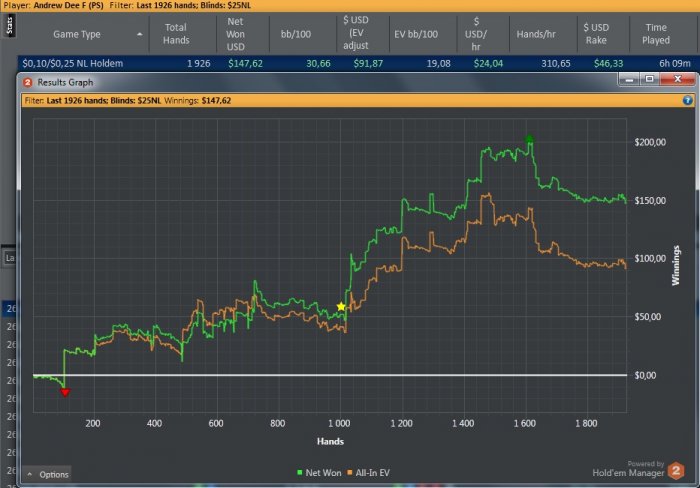700x488 pixels.
Task: Click the yellow star marker on graph
Action: pyautogui.click(x=341, y=306)
